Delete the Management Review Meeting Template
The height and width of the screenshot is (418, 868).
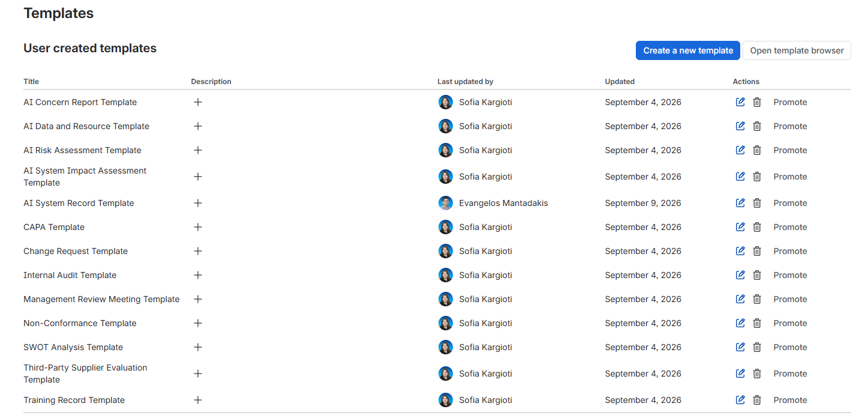click(x=757, y=299)
